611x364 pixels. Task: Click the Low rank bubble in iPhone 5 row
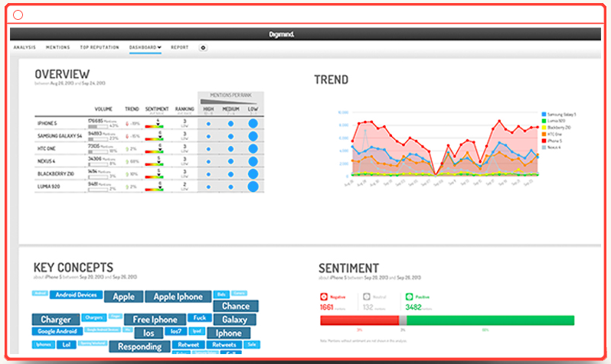[253, 123]
